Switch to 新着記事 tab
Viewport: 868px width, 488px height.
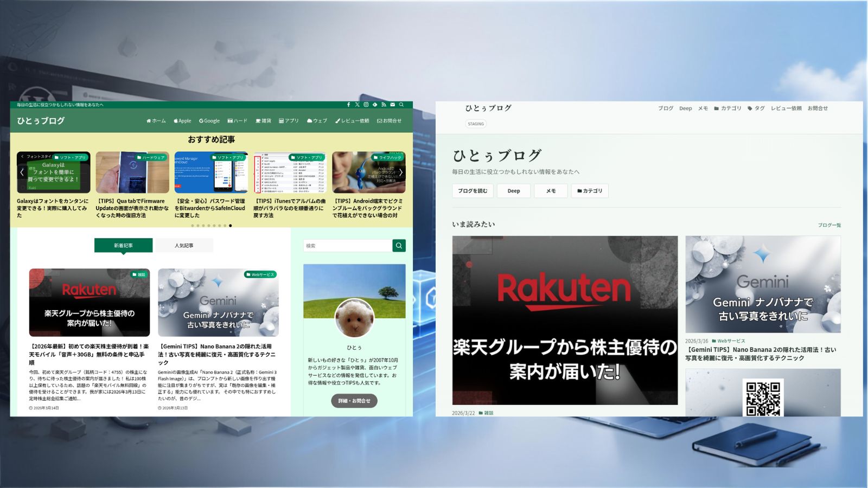coord(123,246)
